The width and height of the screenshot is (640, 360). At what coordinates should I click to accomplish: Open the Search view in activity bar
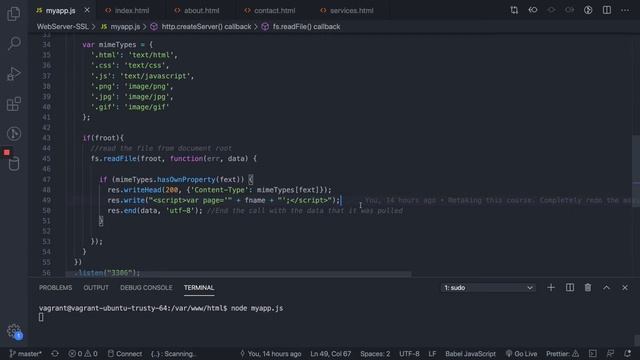click(14, 43)
